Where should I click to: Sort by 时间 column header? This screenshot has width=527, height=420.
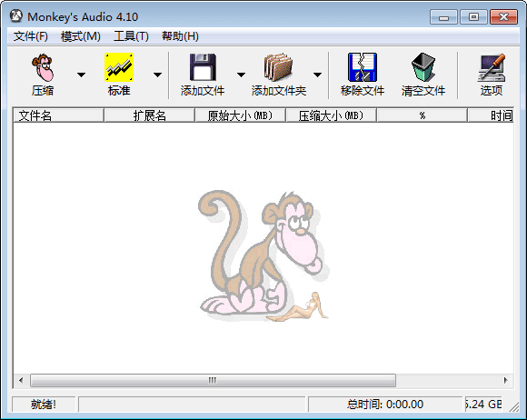491,115
